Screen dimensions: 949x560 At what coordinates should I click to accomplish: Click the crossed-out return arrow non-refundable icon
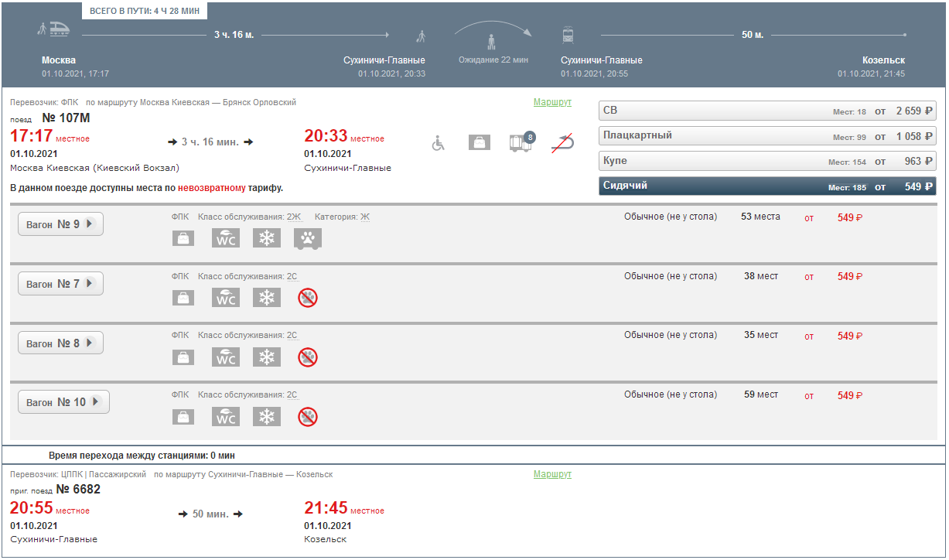[562, 142]
